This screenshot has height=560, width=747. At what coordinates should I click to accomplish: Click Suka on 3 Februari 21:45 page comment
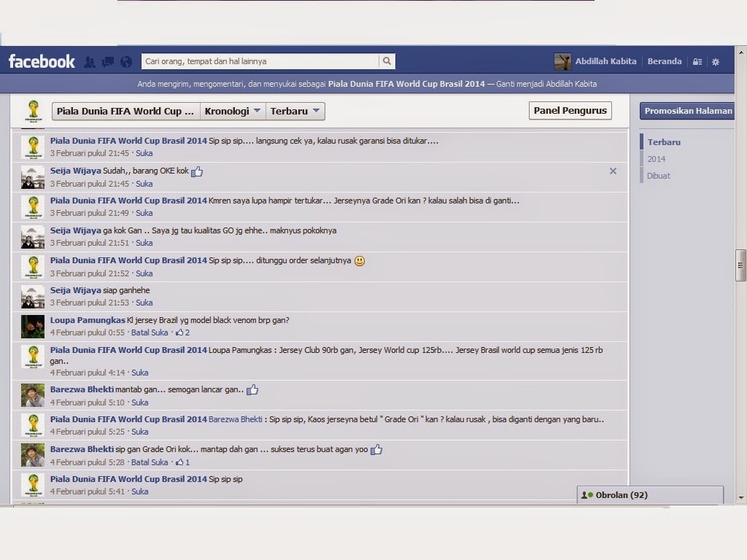(x=144, y=153)
